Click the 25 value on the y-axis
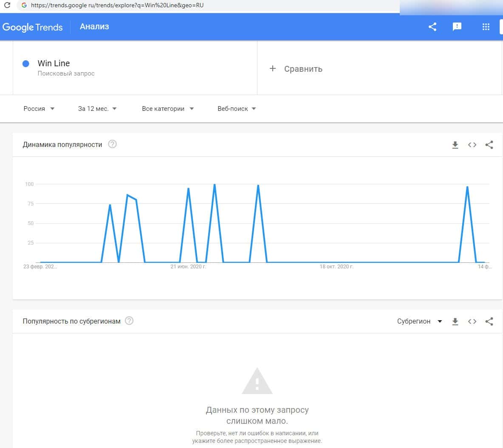Image resolution: width=503 pixels, height=448 pixels. coord(31,243)
